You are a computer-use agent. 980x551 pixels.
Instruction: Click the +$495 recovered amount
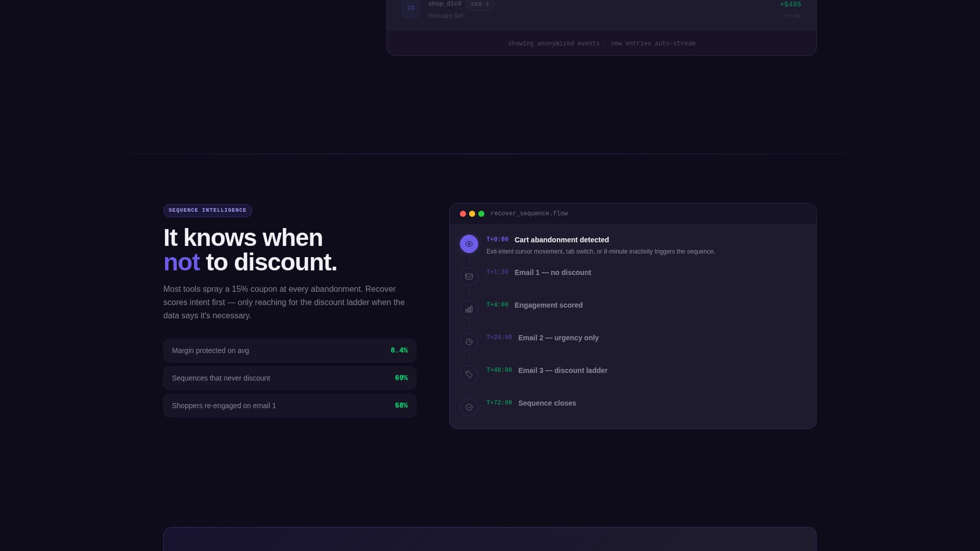point(790,5)
